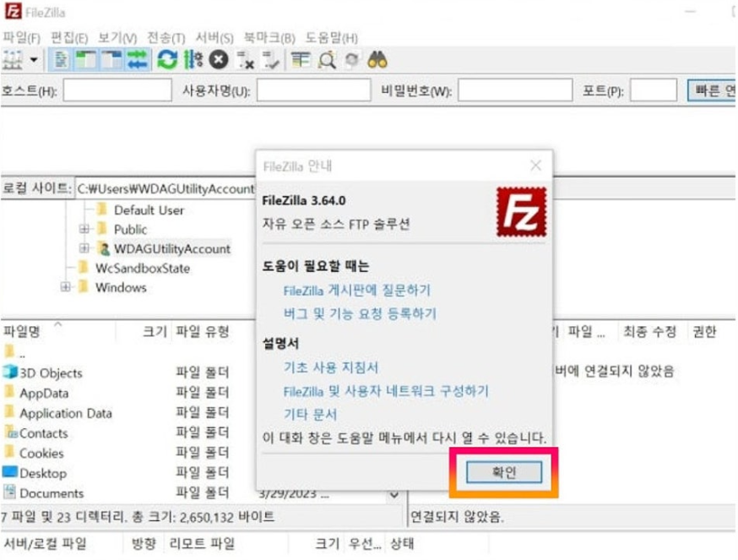738x560 pixels.
Task: Open 북마크(B) menu
Action: pos(269,37)
